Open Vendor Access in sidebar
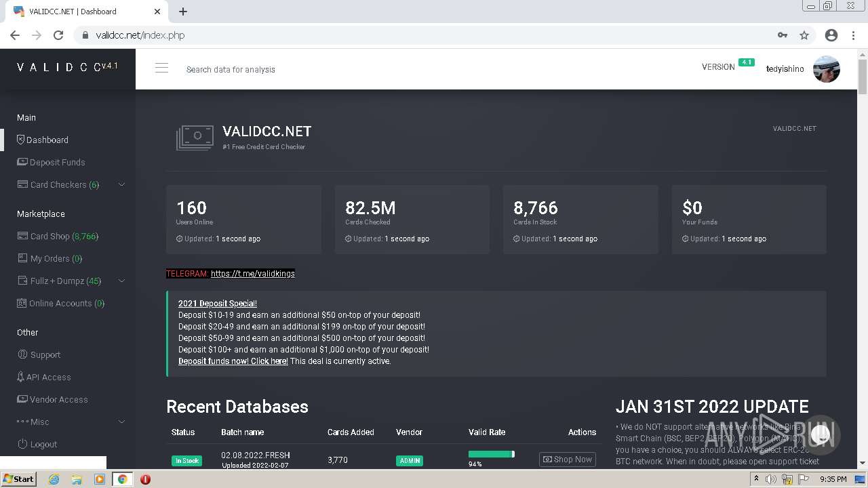The height and width of the screenshot is (488, 868). (x=52, y=399)
